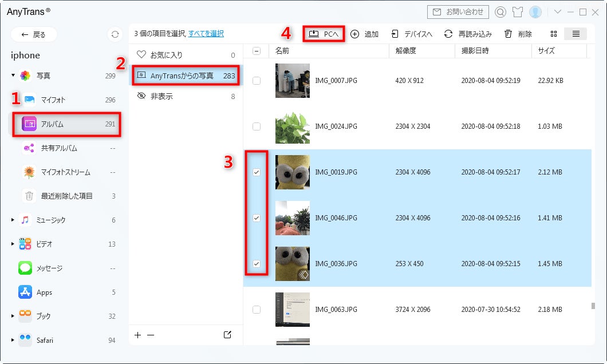Open the title bar dropdown chevron
This screenshot has width=607, height=364.
[x=557, y=12]
